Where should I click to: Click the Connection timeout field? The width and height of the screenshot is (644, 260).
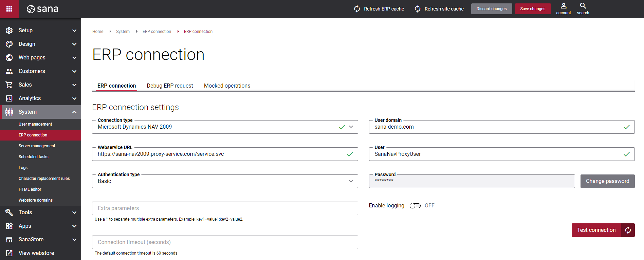225,242
